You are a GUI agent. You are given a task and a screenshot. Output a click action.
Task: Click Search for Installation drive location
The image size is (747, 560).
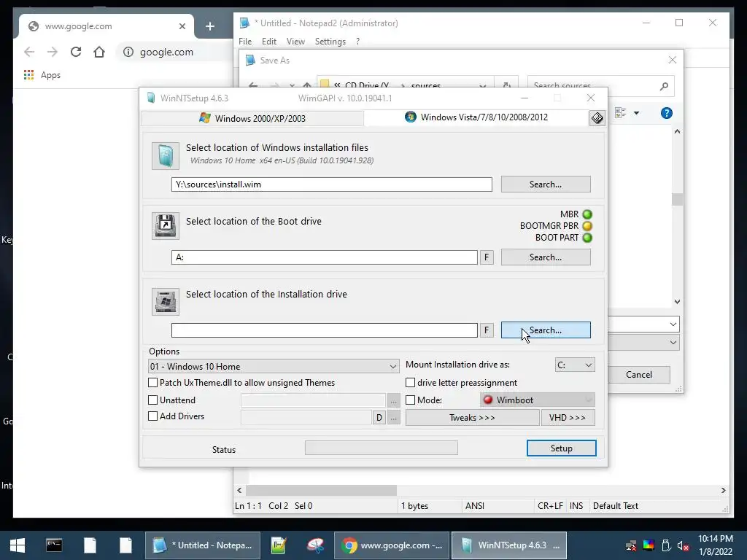[546, 330]
